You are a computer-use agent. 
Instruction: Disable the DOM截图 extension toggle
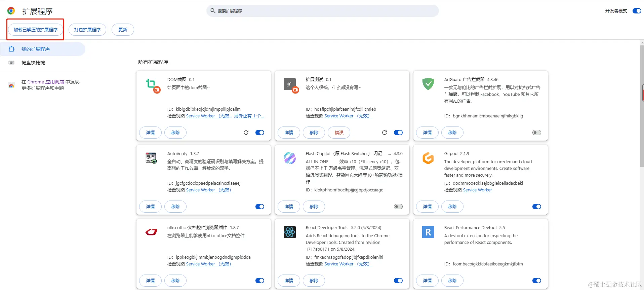tap(260, 133)
